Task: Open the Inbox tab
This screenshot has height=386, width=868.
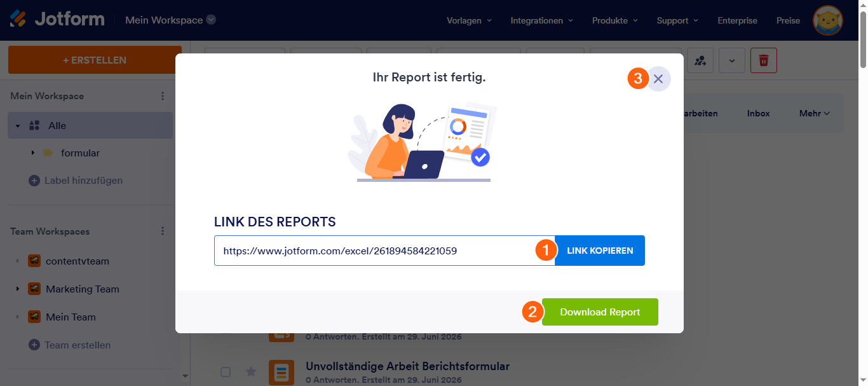Action: click(758, 113)
